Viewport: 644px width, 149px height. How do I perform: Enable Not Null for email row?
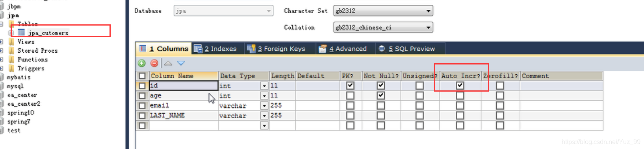(380, 105)
